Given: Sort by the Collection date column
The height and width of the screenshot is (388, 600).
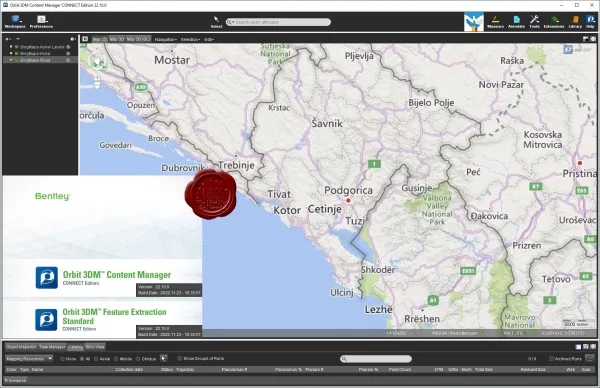Looking at the screenshot, I should [129, 370].
